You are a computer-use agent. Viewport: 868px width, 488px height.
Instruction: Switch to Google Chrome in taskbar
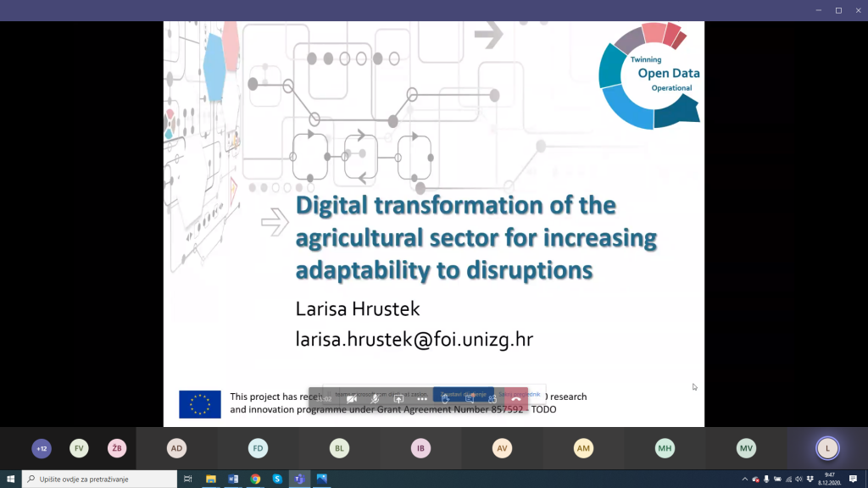(255, 479)
